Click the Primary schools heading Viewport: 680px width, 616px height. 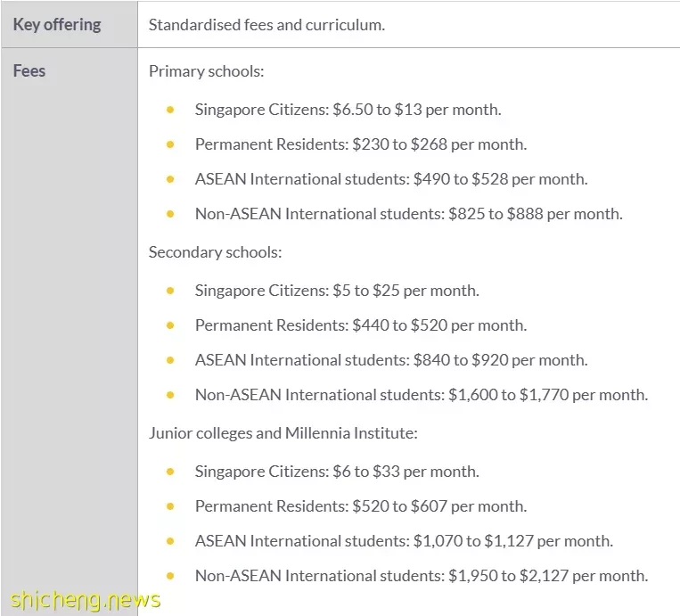coord(206,71)
